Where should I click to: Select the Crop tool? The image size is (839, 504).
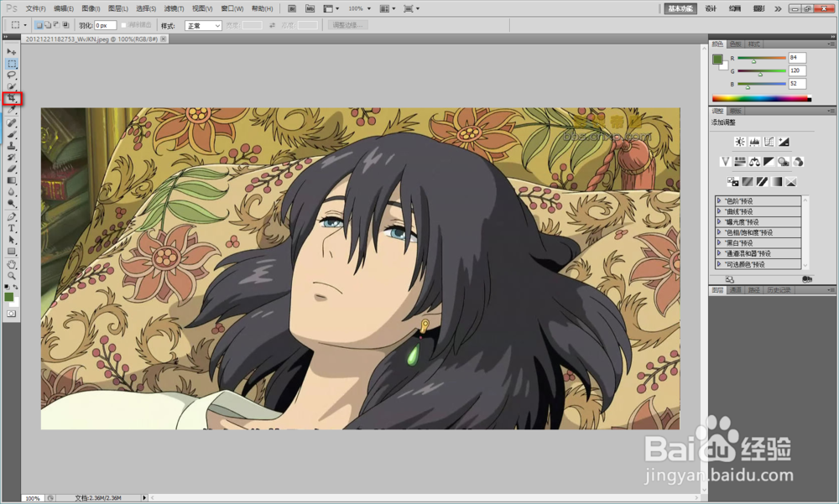point(11,98)
